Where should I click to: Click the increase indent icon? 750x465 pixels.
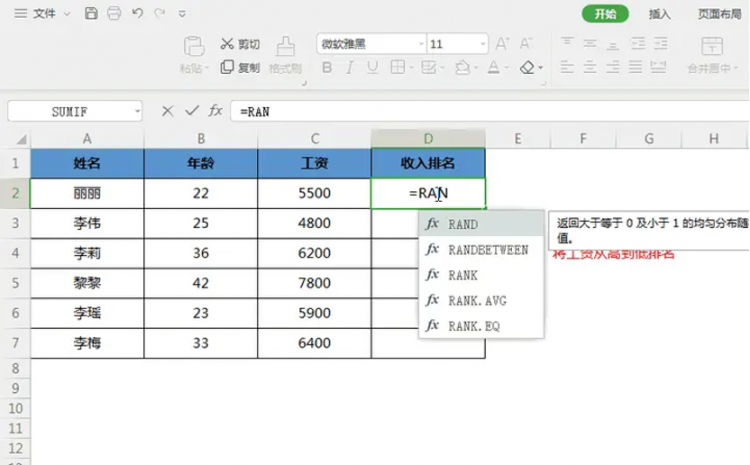pyautogui.click(x=661, y=43)
